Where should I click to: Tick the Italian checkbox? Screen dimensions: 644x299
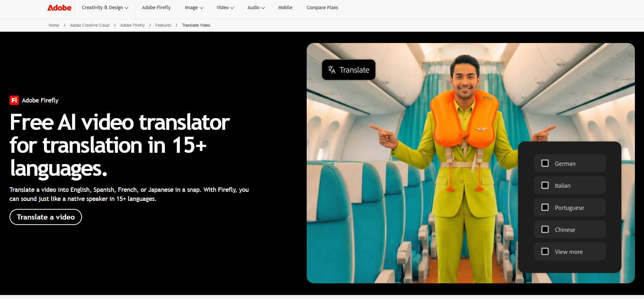point(545,185)
